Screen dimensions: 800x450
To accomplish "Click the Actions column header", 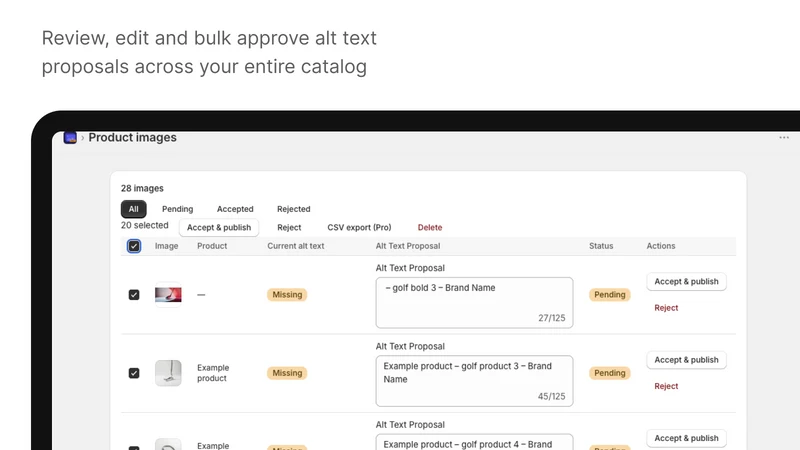I will [661, 246].
